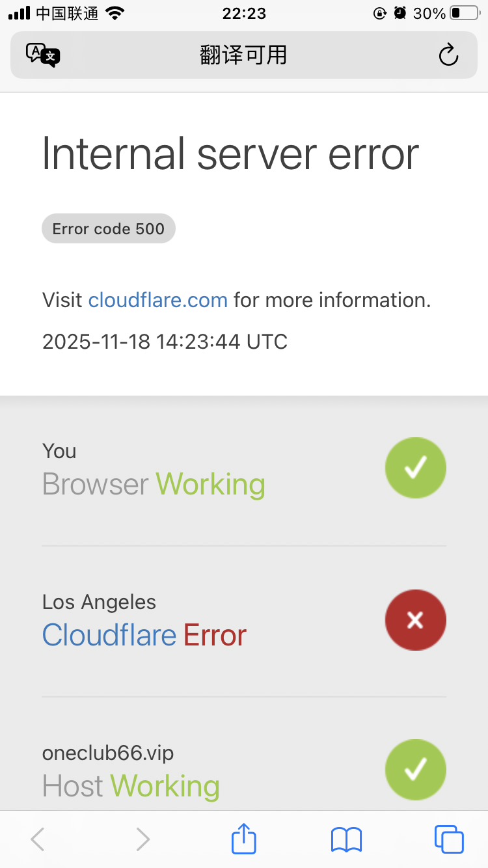Viewport: 488px width, 868px height.
Task: Tap the blue Cloudflare link text
Action: 109,635
